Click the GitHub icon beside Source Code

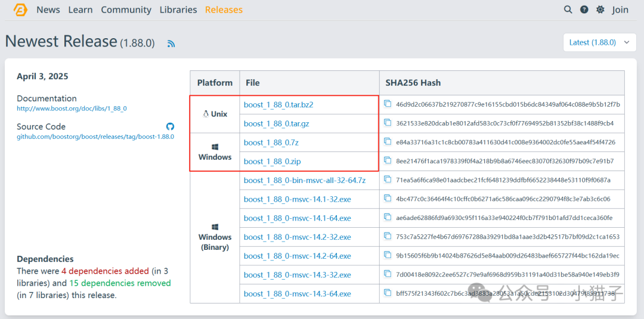coord(170,126)
